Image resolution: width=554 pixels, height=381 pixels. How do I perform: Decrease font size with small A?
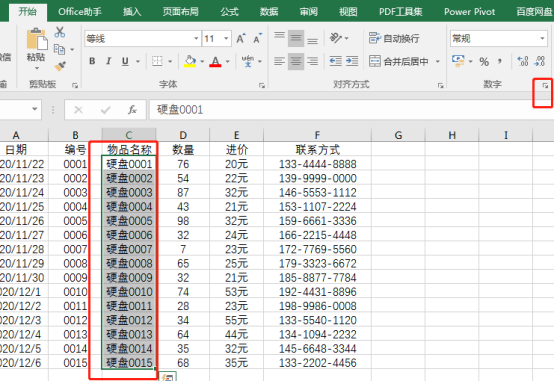point(258,39)
